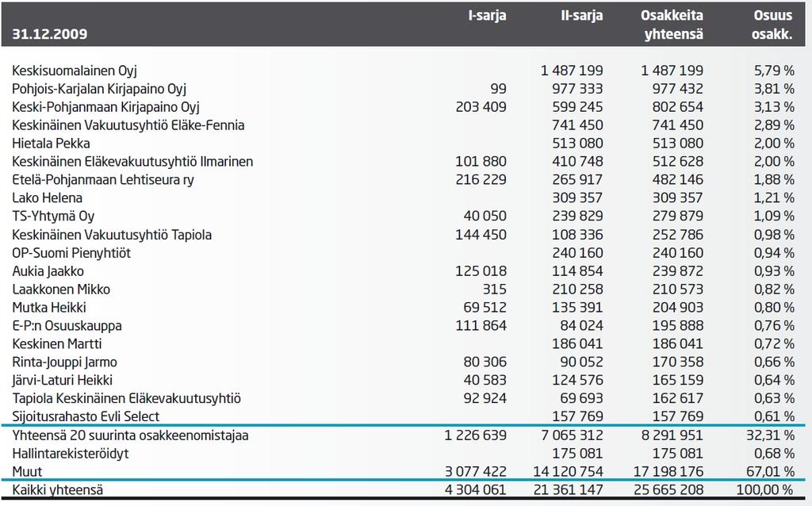Select the Lako Helena row name
Screen dimensions: 812x506
pyautogui.click(x=47, y=197)
